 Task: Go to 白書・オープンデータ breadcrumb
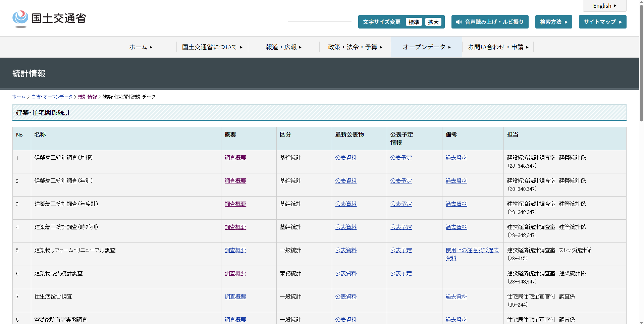(52, 97)
